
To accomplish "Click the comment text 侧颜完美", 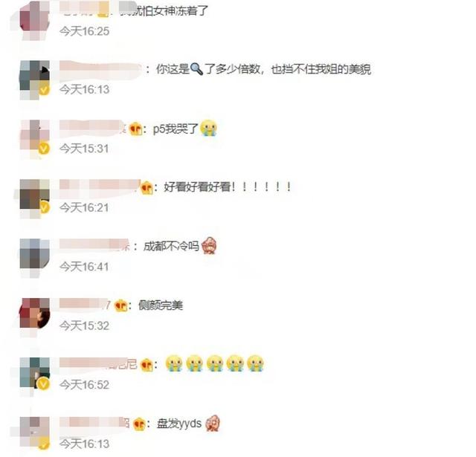I will pyautogui.click(x=161, y=305).
